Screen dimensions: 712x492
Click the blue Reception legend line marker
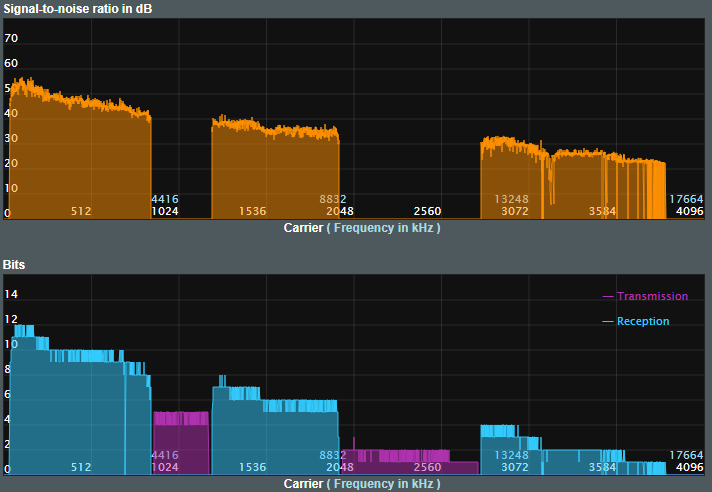(x=608, y=321)
